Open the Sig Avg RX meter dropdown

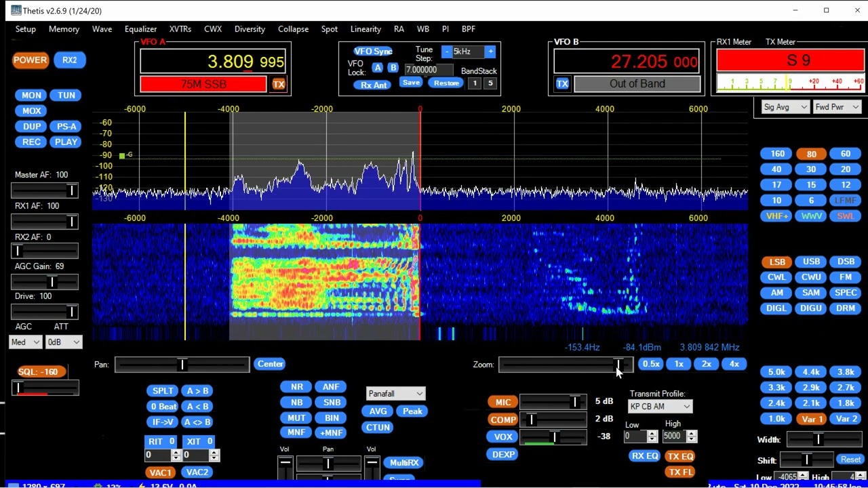coord(785,107)
